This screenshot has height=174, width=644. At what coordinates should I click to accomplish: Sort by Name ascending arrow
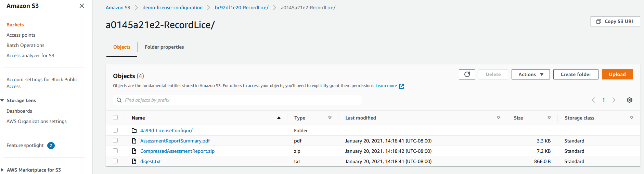coord(279,118)
